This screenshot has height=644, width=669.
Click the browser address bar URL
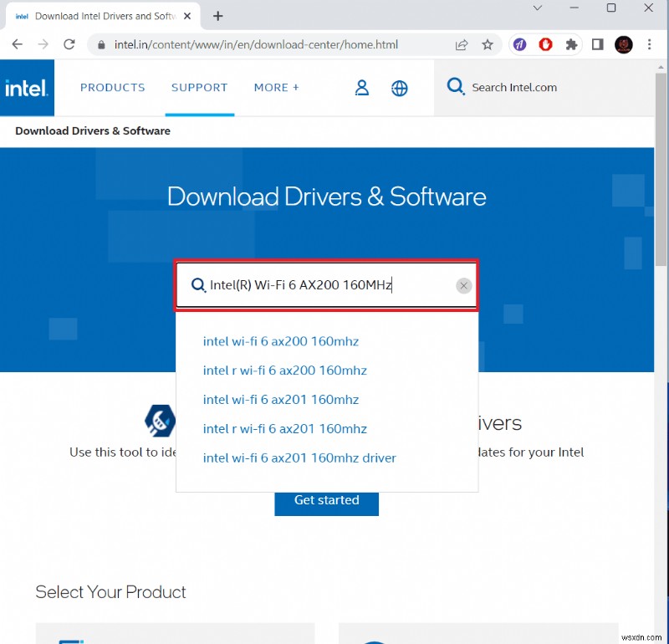coord(256,45)
